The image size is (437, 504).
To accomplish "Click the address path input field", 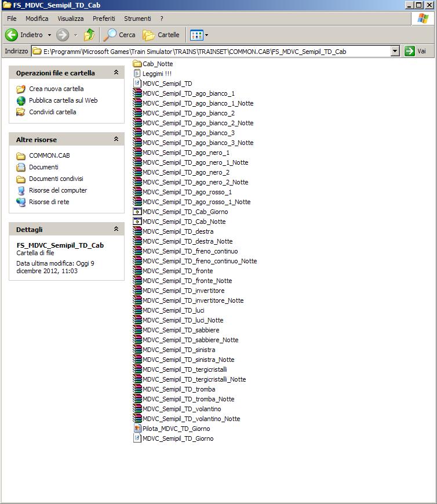I will [211, 52].
